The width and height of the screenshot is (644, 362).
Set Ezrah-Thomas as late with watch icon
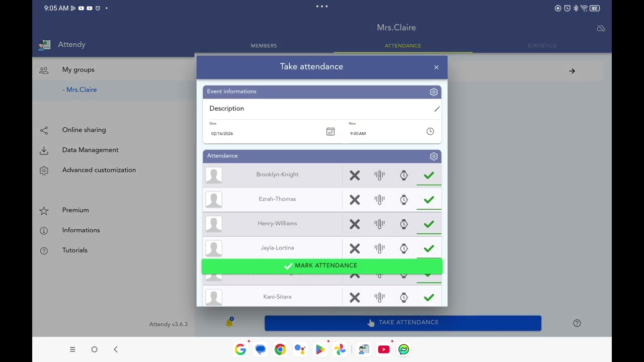click(x=404, y=200)
